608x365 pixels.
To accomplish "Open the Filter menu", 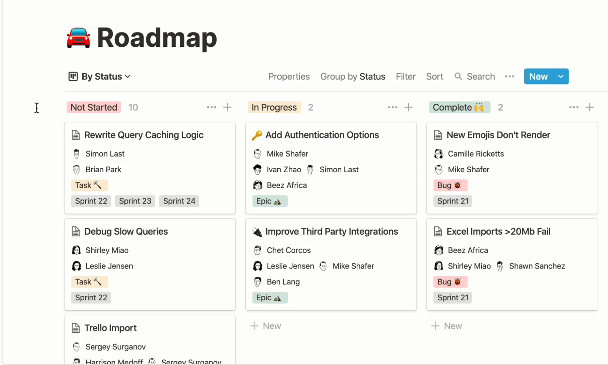I will [x=406, y=76].
